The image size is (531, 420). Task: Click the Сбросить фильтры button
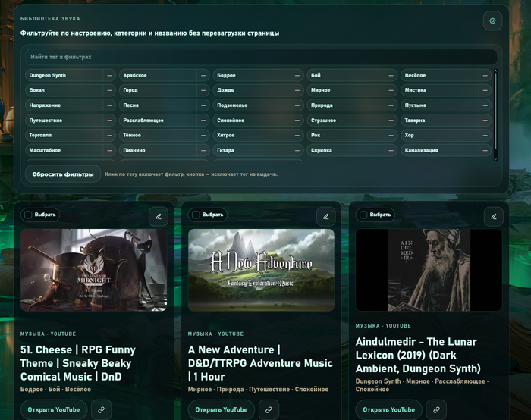pos(63,174)
